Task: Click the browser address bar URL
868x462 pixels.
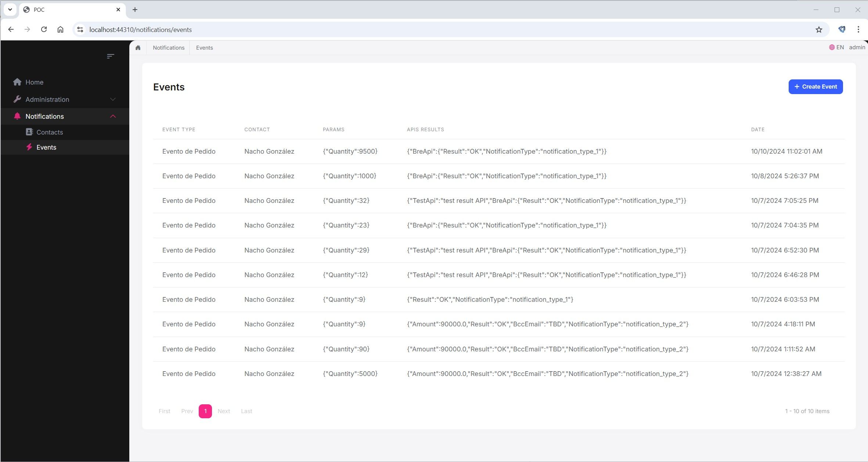Action: [140, 30]
